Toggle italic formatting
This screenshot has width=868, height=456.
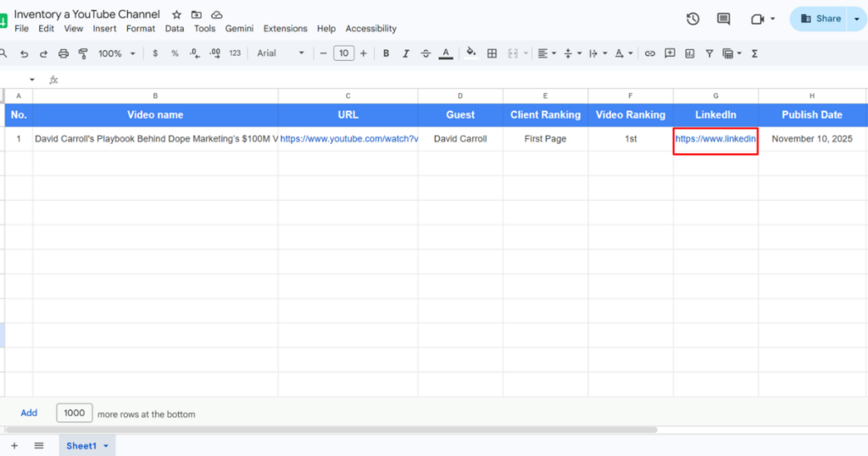(406, 53)
